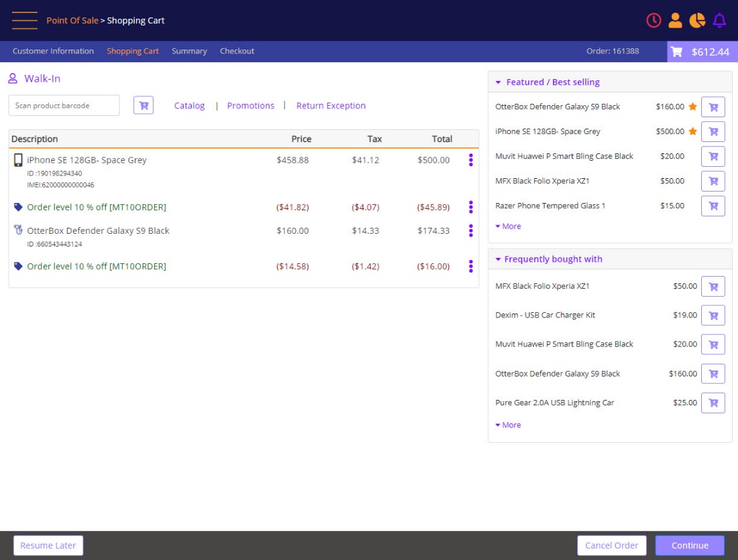Click Order: 161388 label

pos(613,51)
